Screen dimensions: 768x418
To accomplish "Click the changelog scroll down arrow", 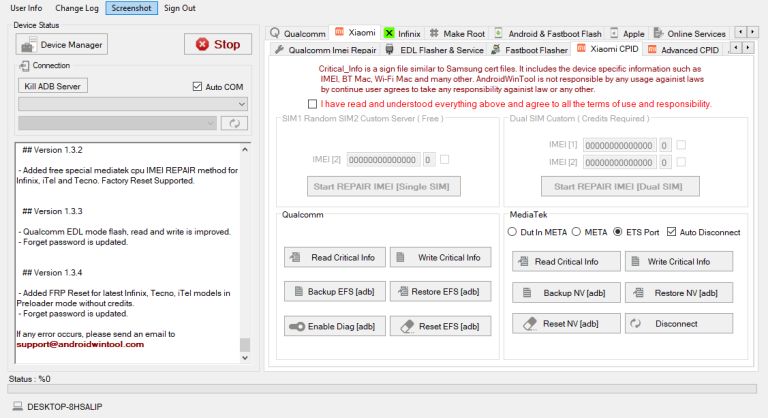I will 245,358.
